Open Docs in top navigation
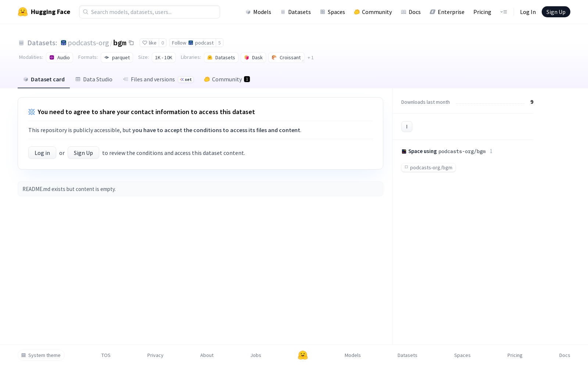This screenshot has height=368, width=588. point(410,12)
